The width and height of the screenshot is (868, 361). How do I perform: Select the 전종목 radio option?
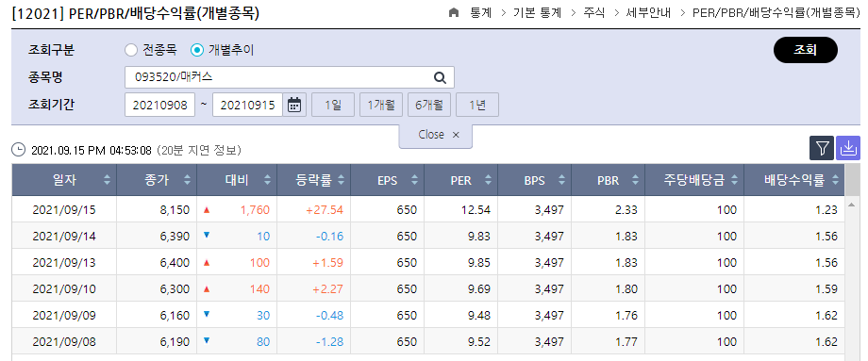(130, 50)
